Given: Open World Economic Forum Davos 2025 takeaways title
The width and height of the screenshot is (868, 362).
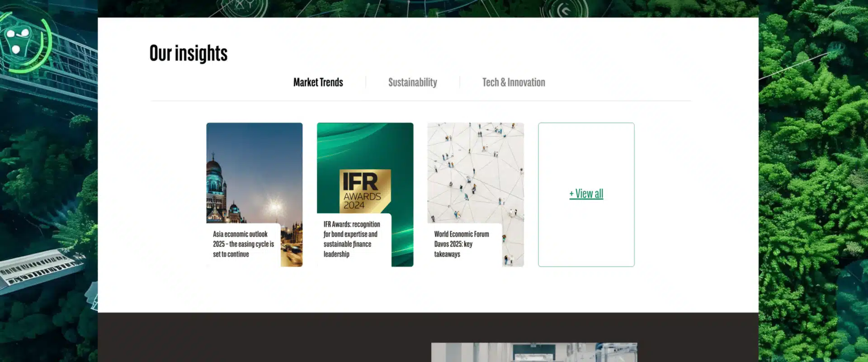Looking at the screenshot, I should point(462,244).
